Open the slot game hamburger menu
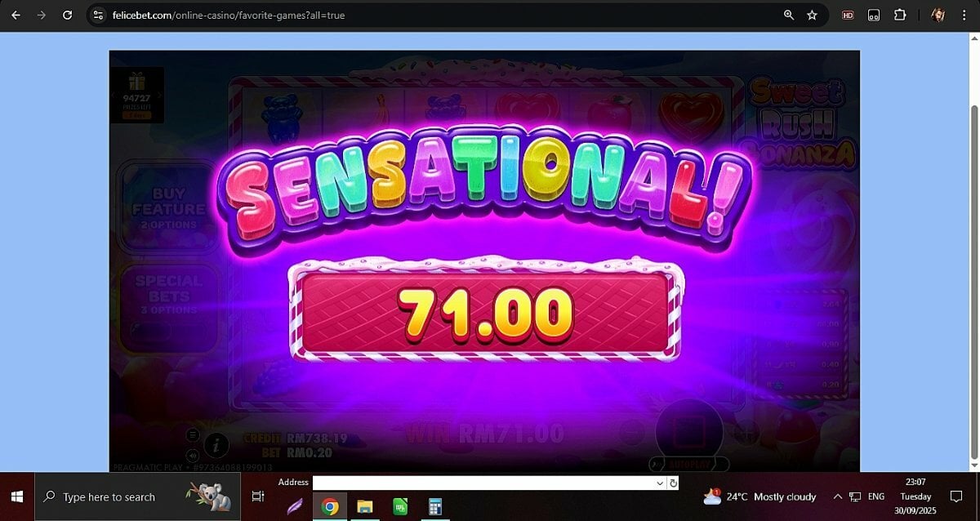This screenshot has height=521, width=980. [193, 435]
